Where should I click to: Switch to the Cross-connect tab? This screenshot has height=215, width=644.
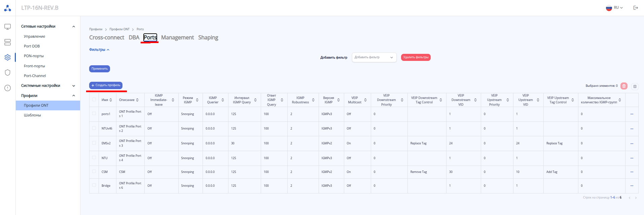106,38
